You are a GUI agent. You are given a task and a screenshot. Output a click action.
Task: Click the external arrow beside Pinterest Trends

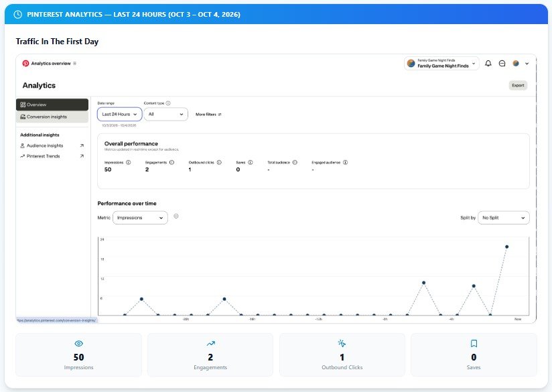(x=82, y=156)
